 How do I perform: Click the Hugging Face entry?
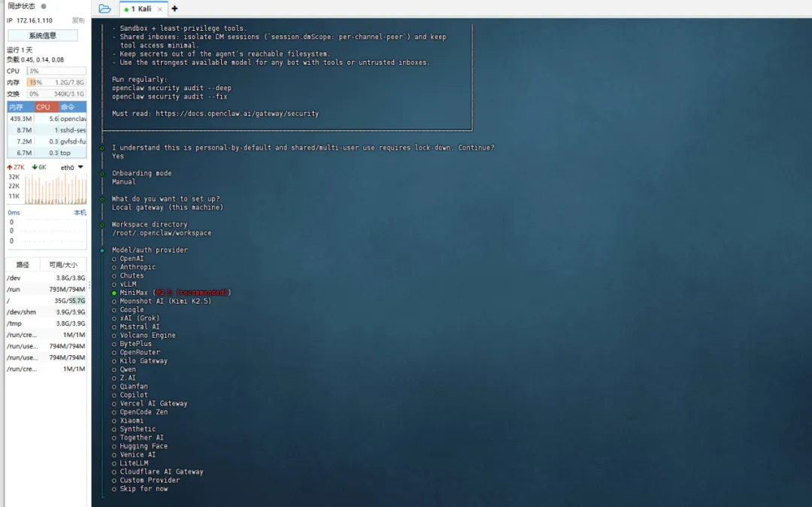point(140,446)
